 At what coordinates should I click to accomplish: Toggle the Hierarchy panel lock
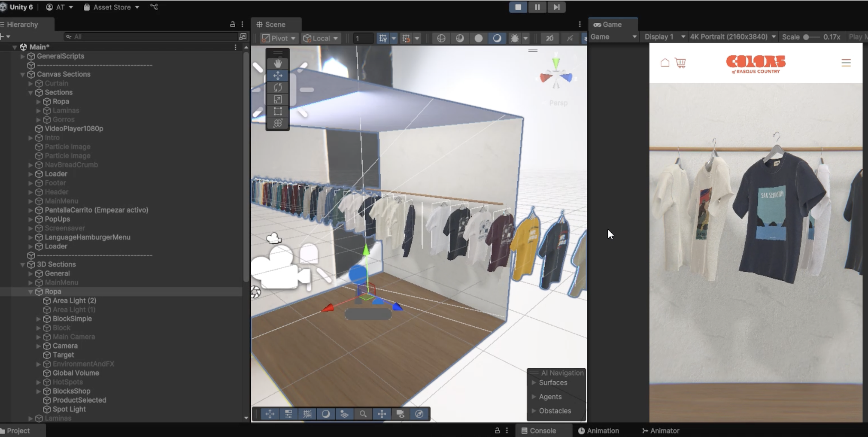(x=232, y=24)
